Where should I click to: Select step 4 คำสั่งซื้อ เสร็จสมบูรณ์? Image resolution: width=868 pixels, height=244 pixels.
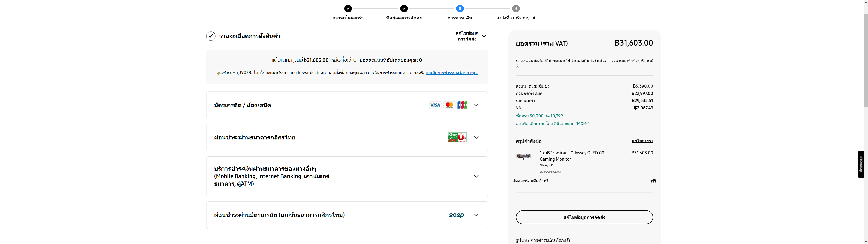pos(516,8)
